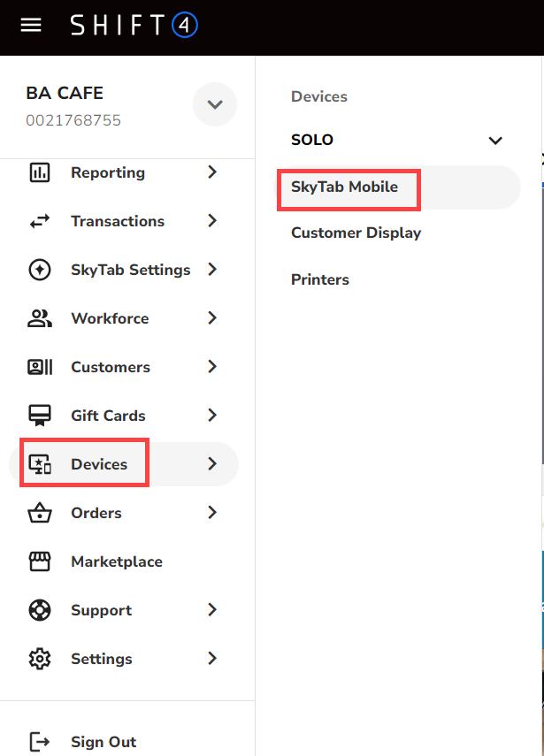Click the Marketplace storefront icon

pos(40,561)
